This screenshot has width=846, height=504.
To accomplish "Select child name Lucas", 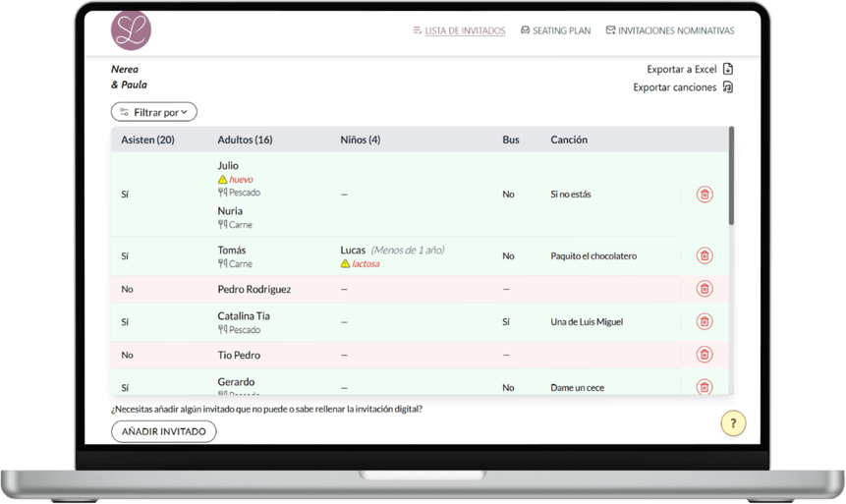I will (x=353, y=251).
